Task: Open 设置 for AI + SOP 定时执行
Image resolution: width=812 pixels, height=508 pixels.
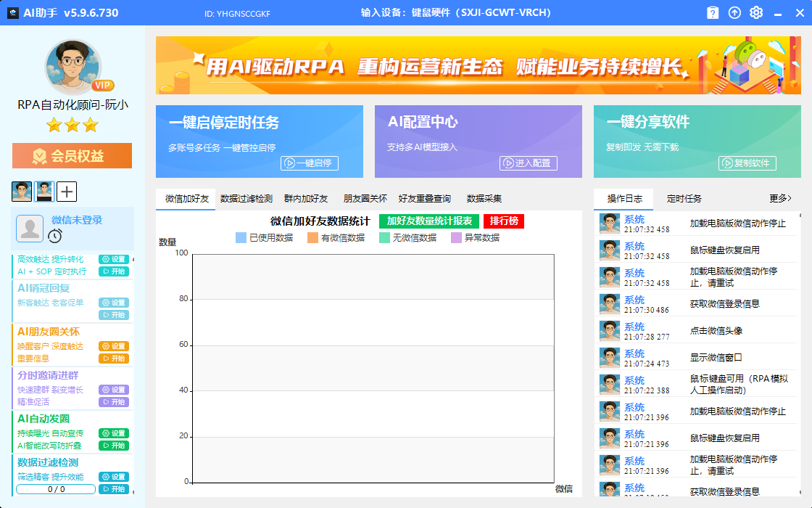Action: pyautogui.click(x=113, y=259)
